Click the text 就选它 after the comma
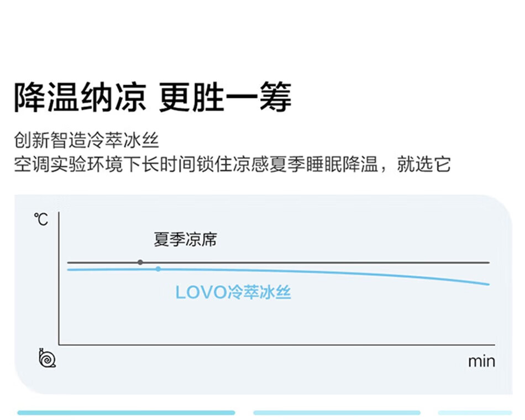Screen dimensions: 525x420 (424, 164)
